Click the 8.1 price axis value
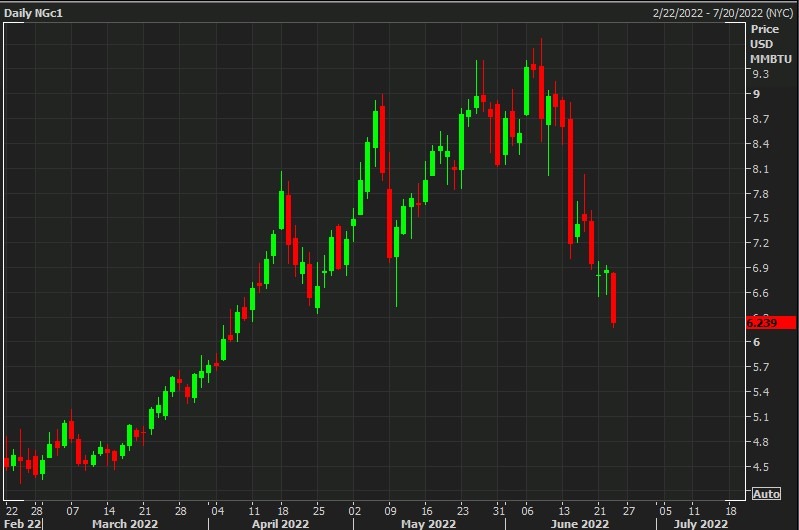The height and width of the screenshot is (530, 799). pos(760,169)
